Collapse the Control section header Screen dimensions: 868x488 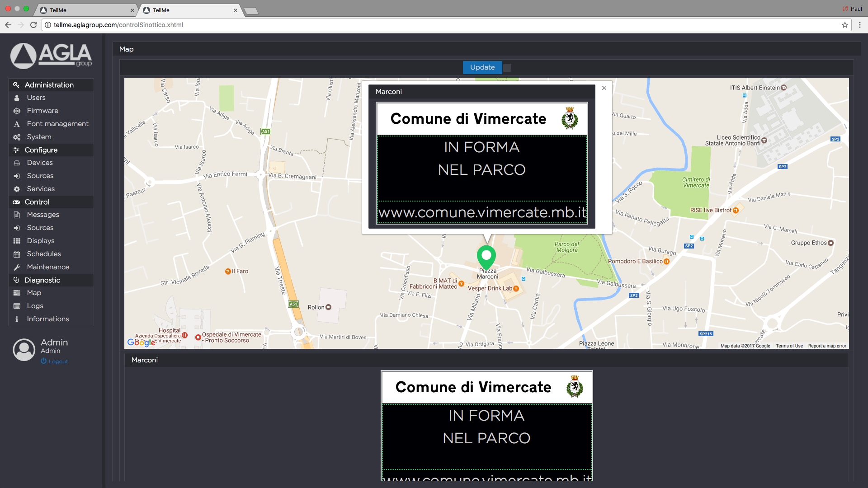pyautogui.click(x=51, y=202)
